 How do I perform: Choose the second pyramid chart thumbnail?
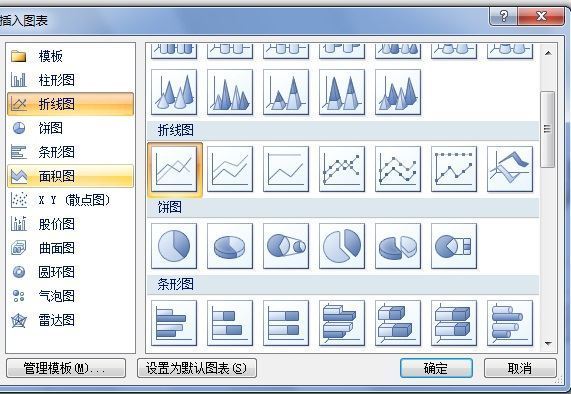click(x=230, y=92)
